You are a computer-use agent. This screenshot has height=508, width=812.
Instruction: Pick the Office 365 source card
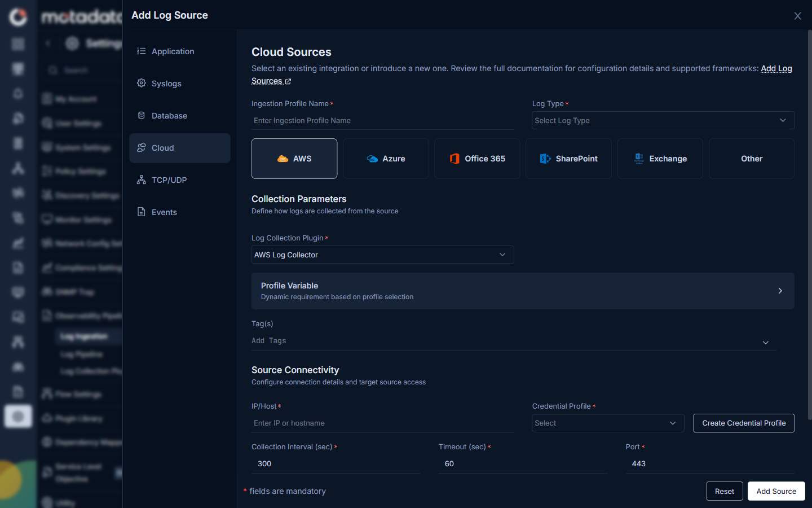click(x=477, y=159)
